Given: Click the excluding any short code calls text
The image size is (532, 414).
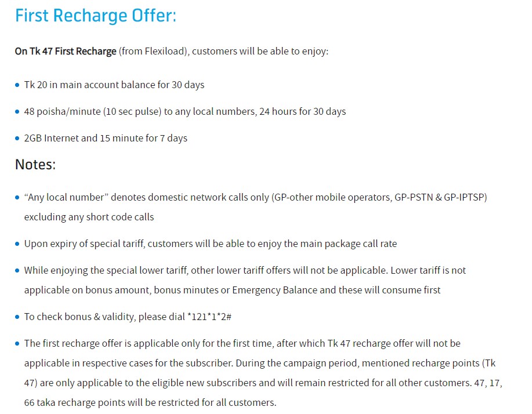Looking at the screenshot, I should (89, 217).
